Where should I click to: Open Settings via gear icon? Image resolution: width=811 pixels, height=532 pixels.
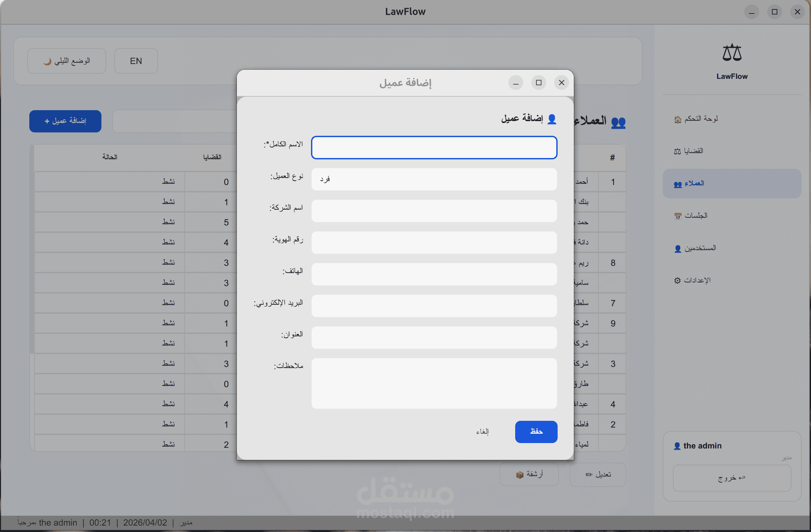677,280
